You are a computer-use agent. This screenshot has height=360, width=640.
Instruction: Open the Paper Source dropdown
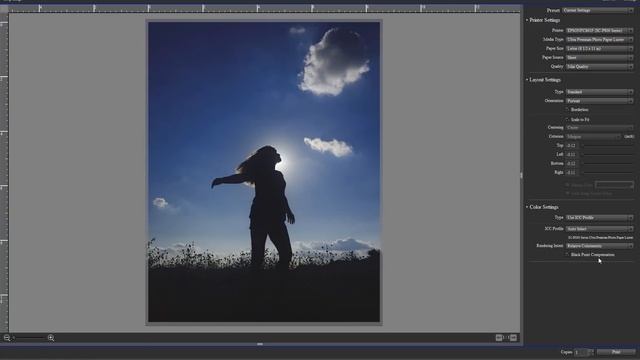click(x=600, y=58)
